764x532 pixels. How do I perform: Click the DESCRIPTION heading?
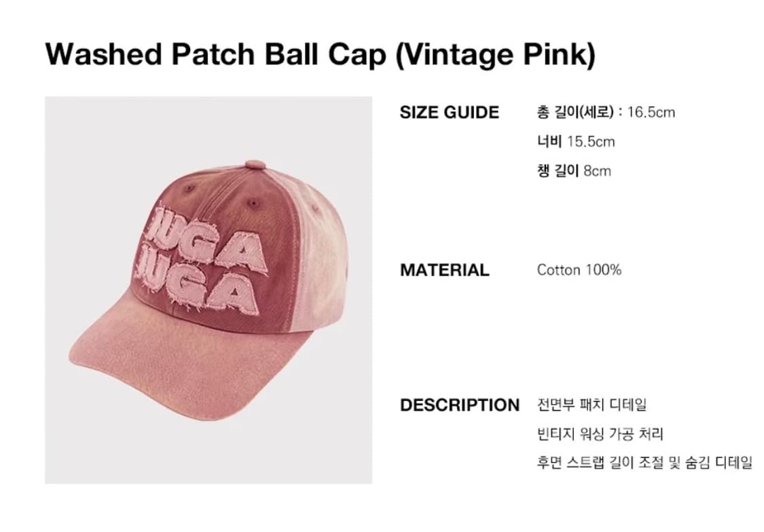459,405
